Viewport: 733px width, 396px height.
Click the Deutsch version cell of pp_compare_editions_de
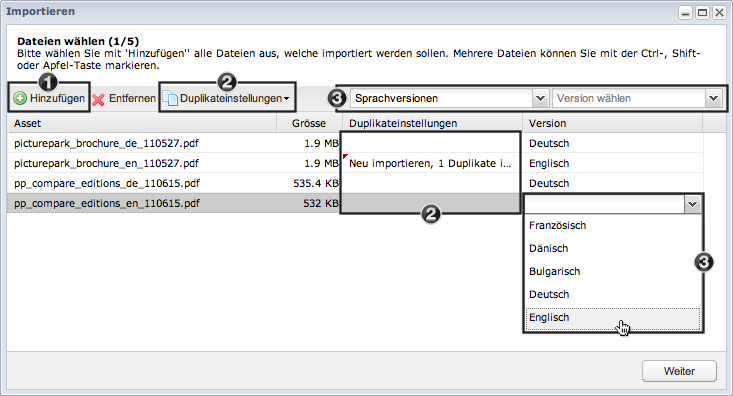pyautogui.click(x=613, y=183)
